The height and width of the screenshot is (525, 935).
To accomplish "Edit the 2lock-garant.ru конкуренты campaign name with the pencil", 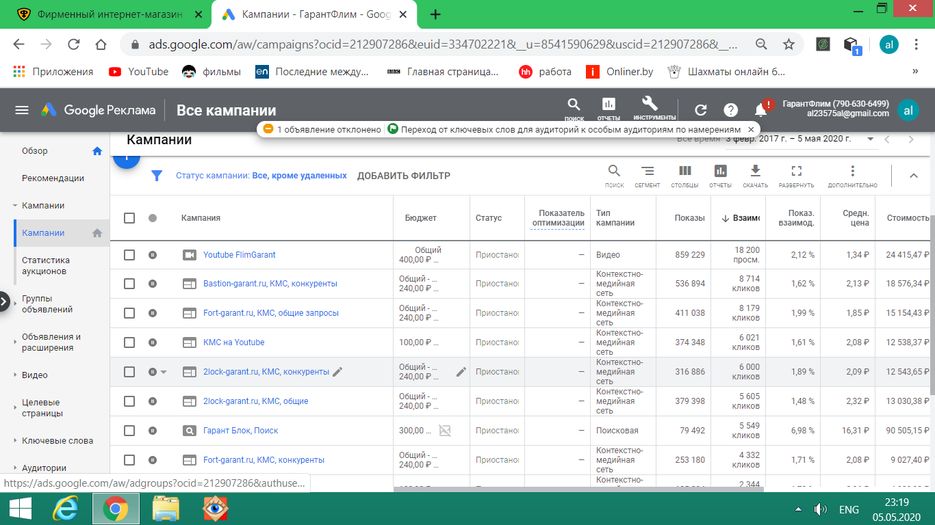I will tap(338, 372).
